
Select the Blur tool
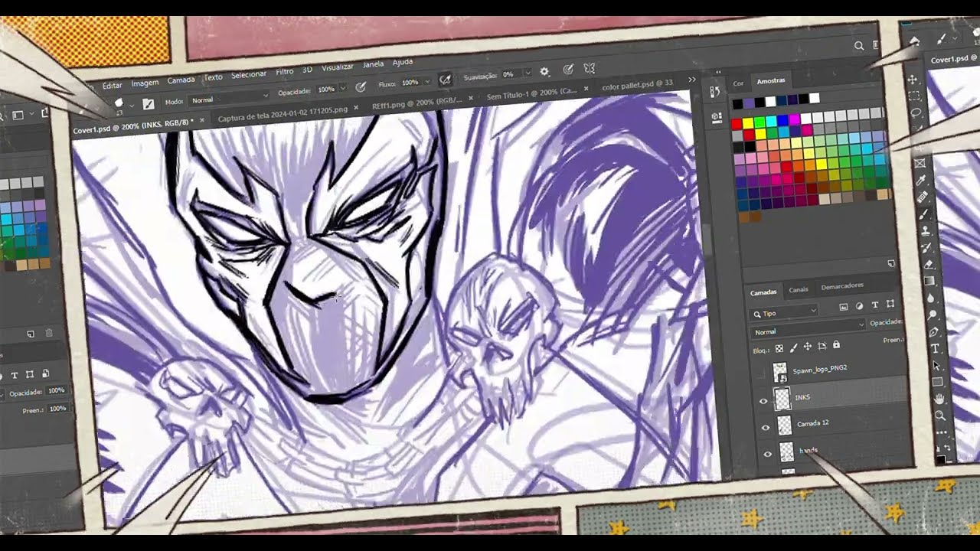[x=930, y=298]
